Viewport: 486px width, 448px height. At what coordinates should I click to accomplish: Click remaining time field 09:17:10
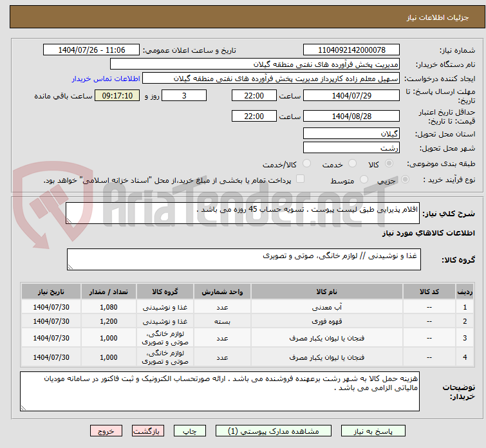coord(117,95)
